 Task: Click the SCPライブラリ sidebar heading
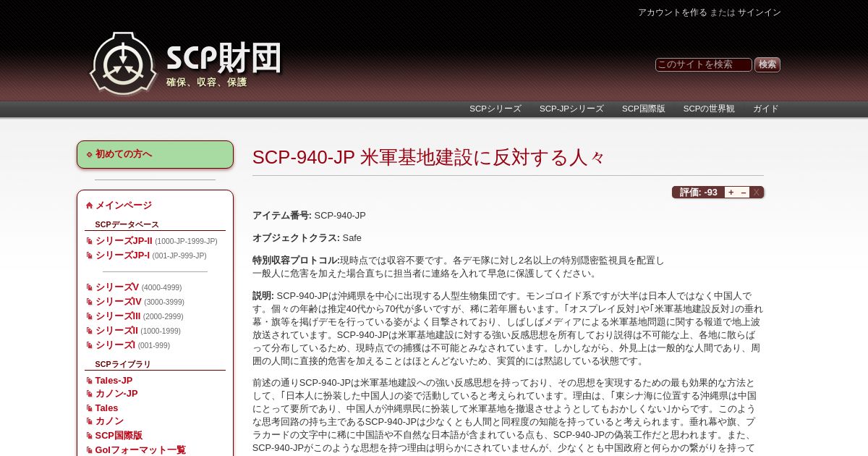(123, 364)
